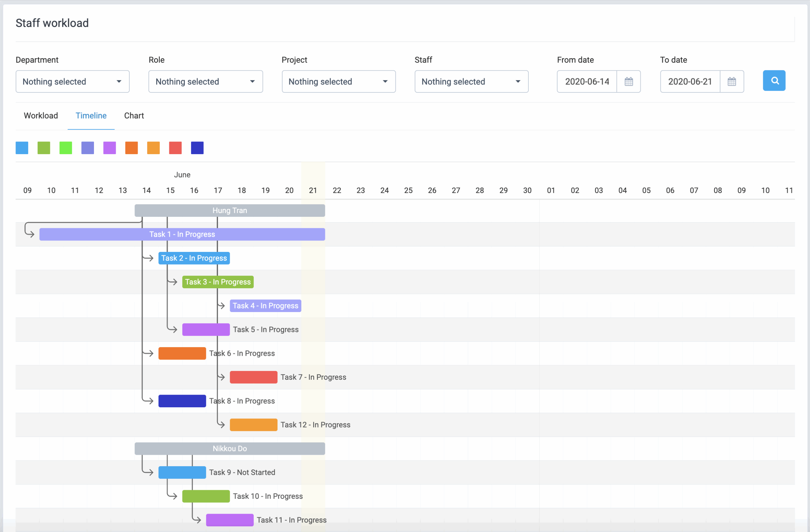Image resolution: width=810 pixels, height=532 pixels.
Task: Click the Hung Tran group bar
Action: (x=229, y=210)
